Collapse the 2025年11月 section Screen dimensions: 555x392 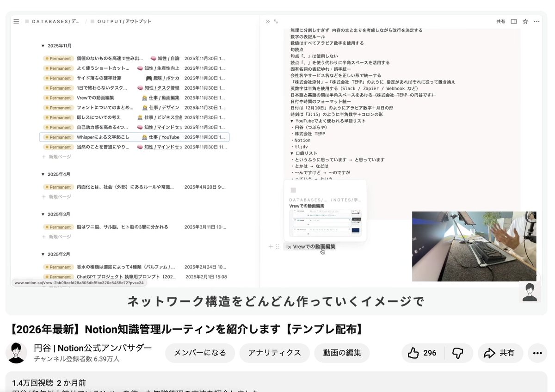(42, 45)
